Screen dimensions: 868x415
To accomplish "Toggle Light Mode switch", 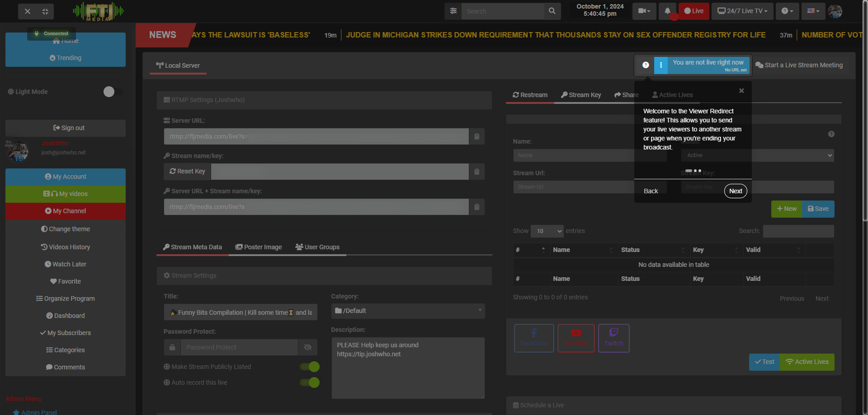I will (113, 92).
